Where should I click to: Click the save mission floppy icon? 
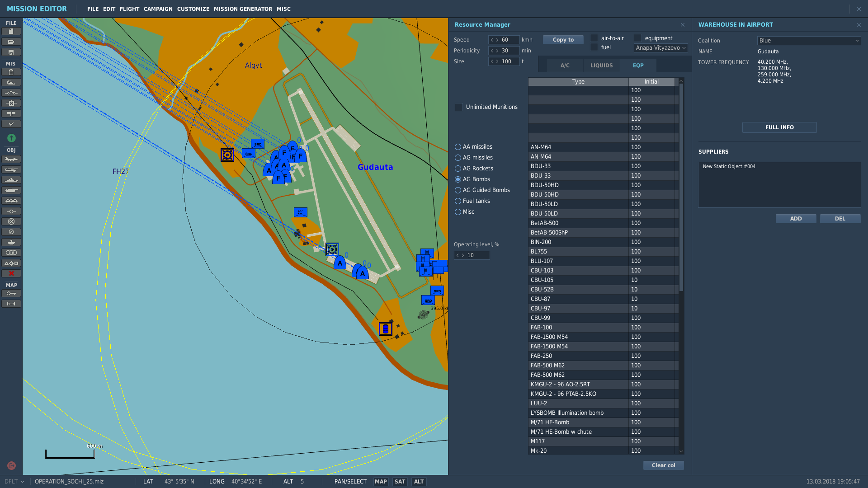11,52
